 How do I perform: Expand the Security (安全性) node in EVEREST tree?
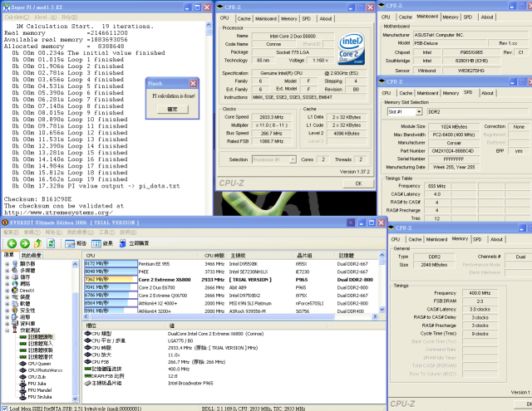(x=7, y=311)
